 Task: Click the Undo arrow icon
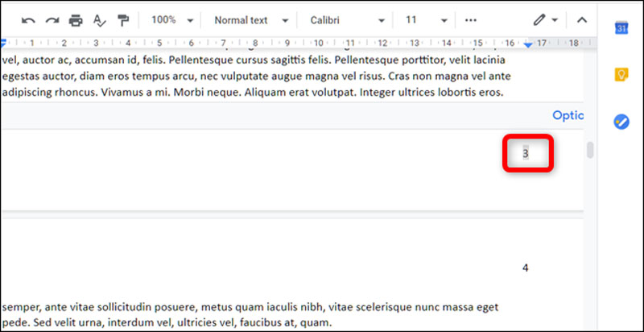point(28,20)
